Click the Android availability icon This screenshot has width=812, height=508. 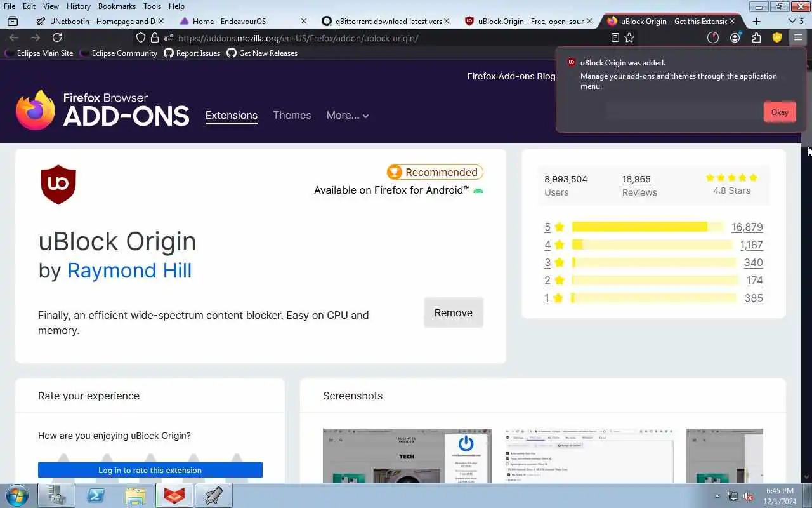coord(478,190)
